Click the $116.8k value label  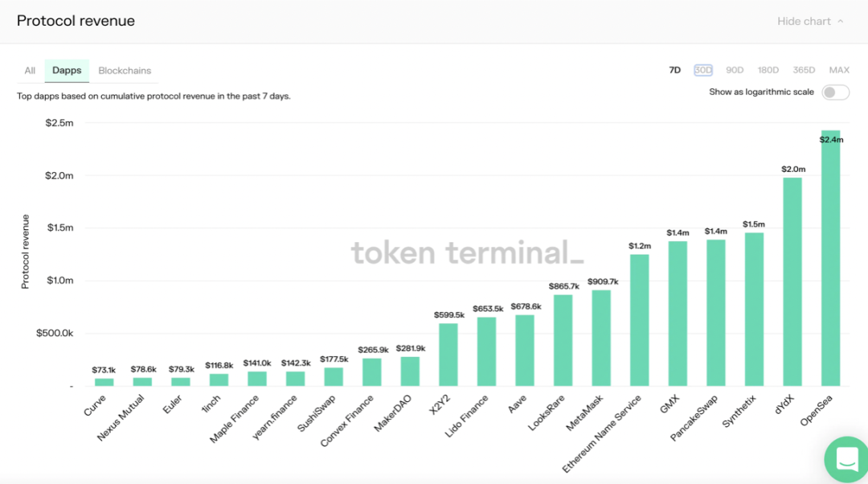point(219,366)
